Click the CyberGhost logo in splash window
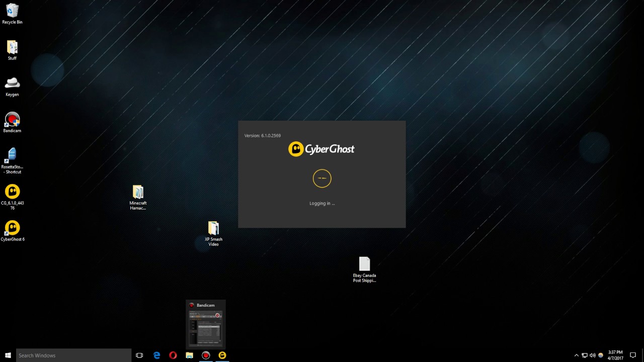 pyautogui.click(x=321, y=149)
